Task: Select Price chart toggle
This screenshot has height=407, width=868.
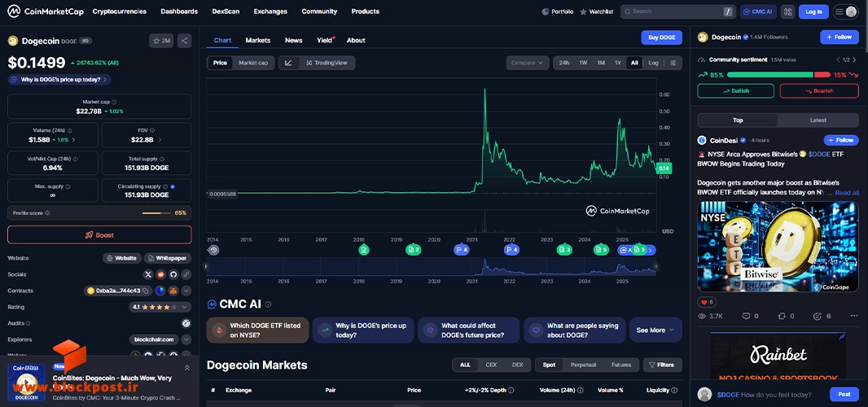Action: point(221,63)
